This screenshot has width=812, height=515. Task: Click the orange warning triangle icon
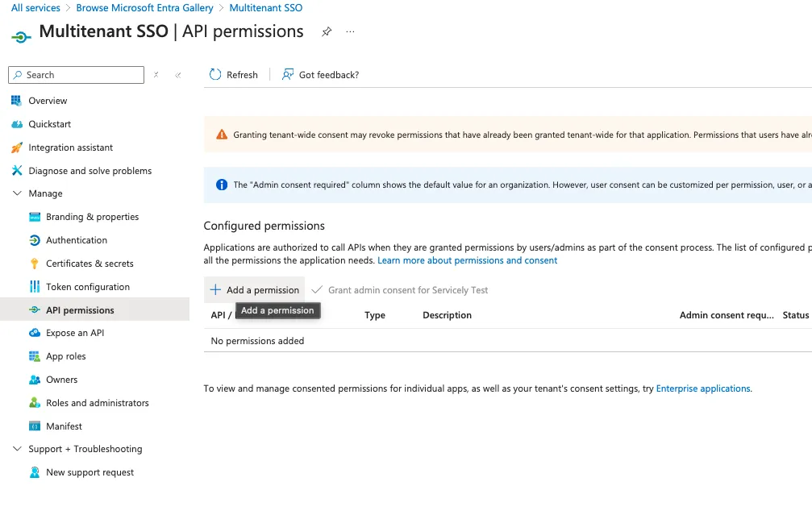[222, 135]
